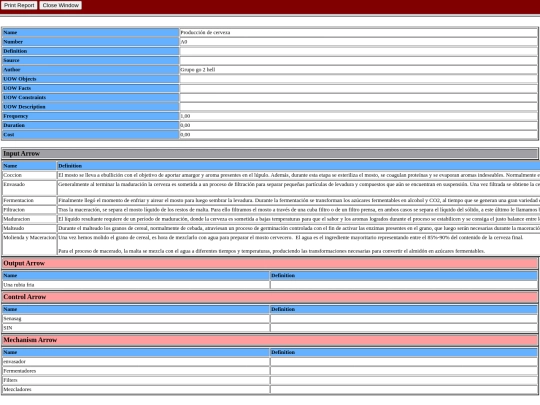Click the Print Report button
The image size is (540, 405).
19,5
